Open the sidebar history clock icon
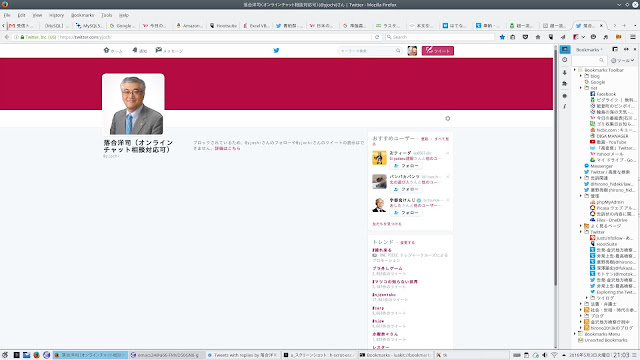Screen dimensions: 640x360 [x=565, y=60]
